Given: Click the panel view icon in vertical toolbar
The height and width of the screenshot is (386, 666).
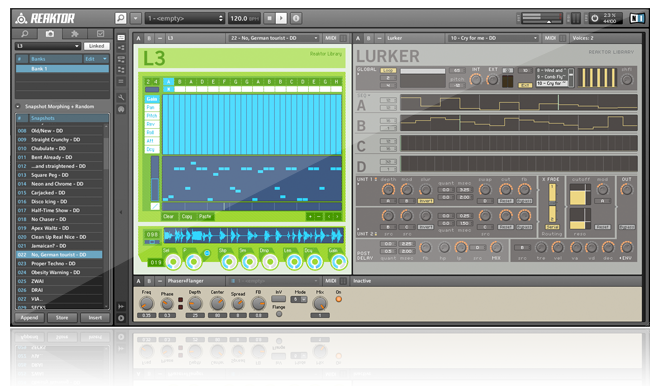Looking at the screenshot, I should pyautogui.click(x=121, y=37).
